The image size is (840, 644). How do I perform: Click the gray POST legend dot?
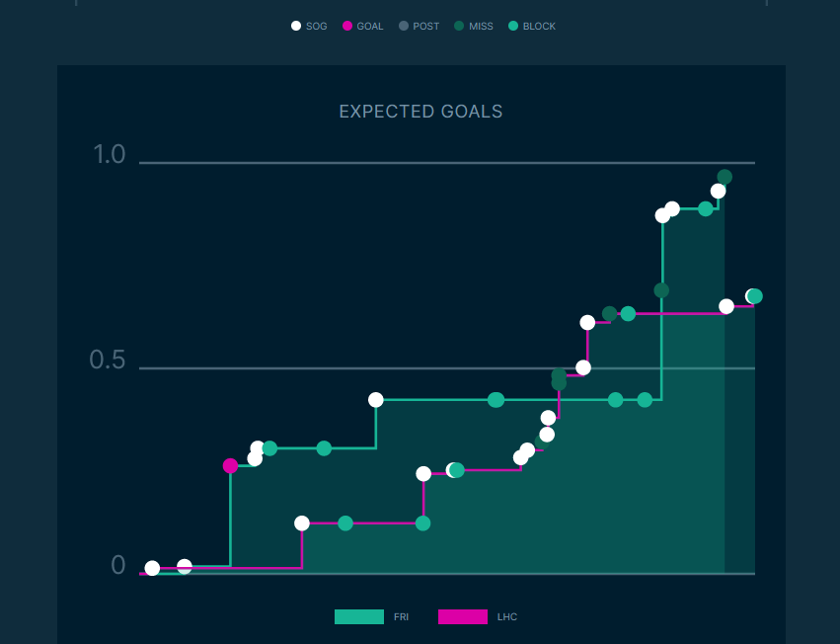(403, 27)
